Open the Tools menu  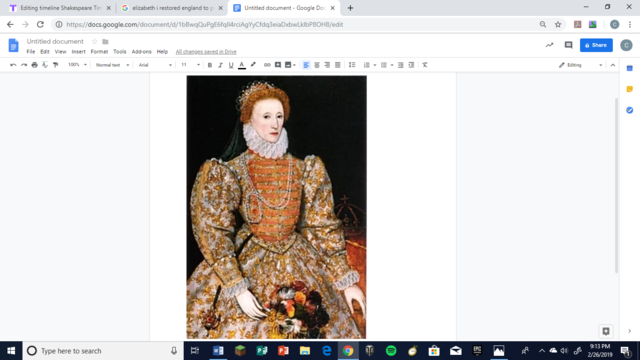point(120,52)
